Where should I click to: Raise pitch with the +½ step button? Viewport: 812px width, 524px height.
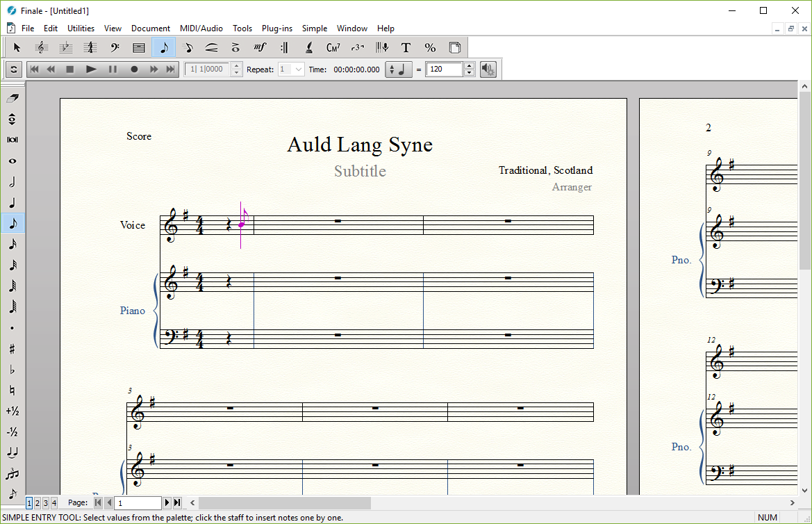point(13,411)
